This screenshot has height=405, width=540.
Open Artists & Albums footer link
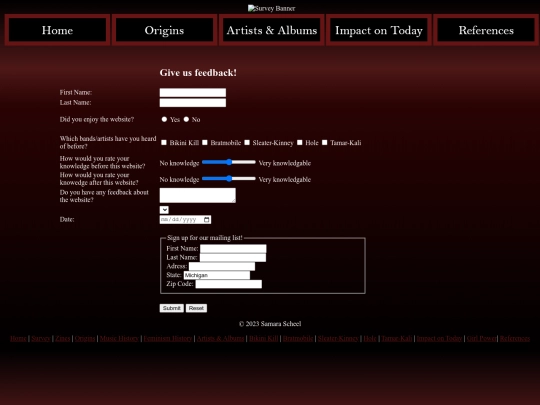220,339
